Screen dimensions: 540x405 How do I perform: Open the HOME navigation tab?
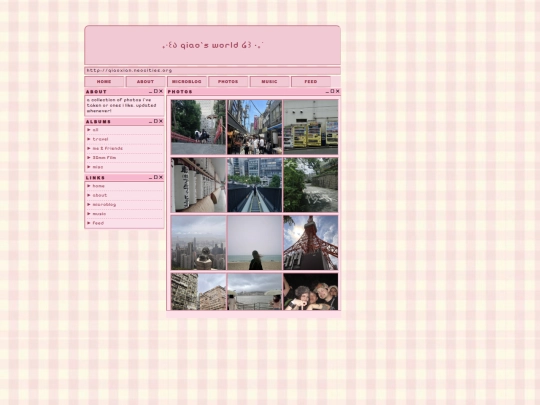(104, 82)
